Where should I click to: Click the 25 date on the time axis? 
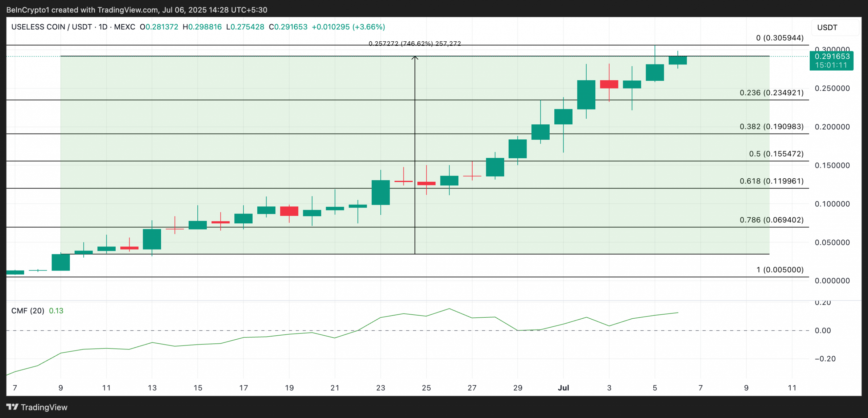click(x=426, y=387)
